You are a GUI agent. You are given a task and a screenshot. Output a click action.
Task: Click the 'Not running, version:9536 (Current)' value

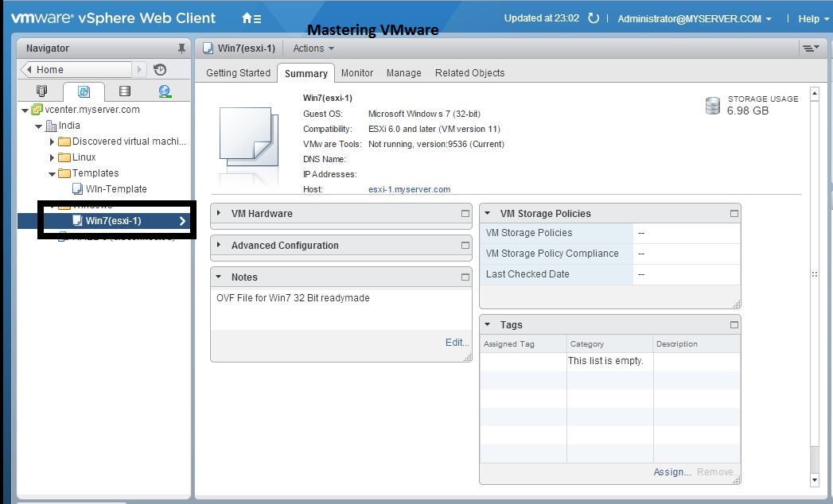point(436,144)
